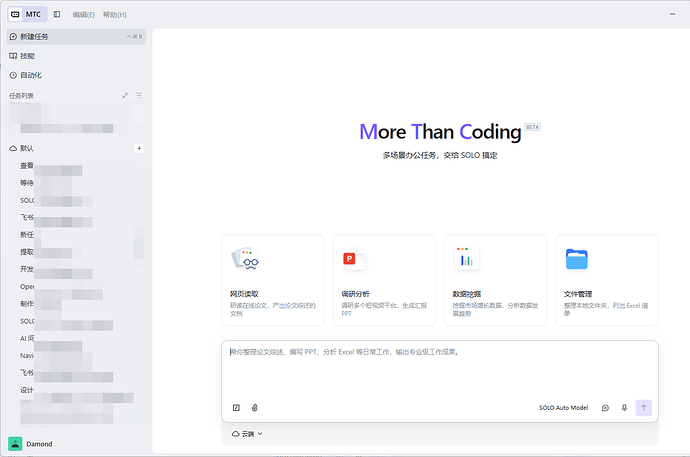Click the clock icon beside 自动化
690x457 pixels.
coord(13,75)
